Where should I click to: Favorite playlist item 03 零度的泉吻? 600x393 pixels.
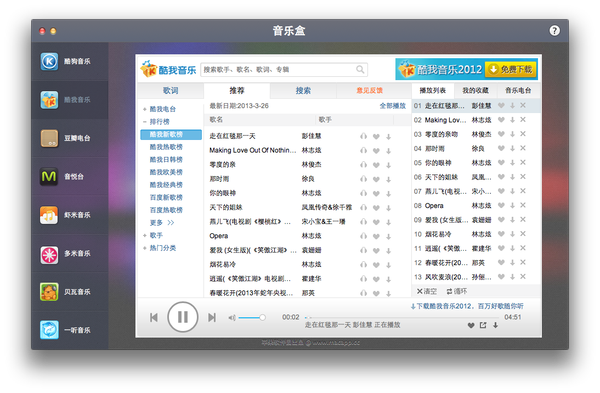(x=501, y=134)
